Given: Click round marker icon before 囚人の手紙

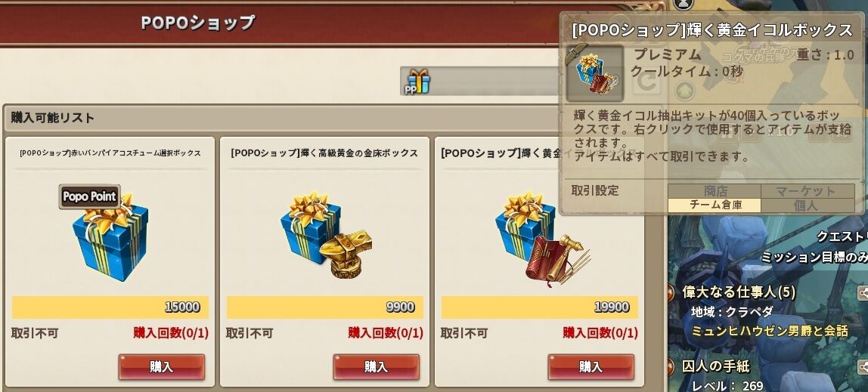Looking at the screenshot, I should tap(671, 366).
